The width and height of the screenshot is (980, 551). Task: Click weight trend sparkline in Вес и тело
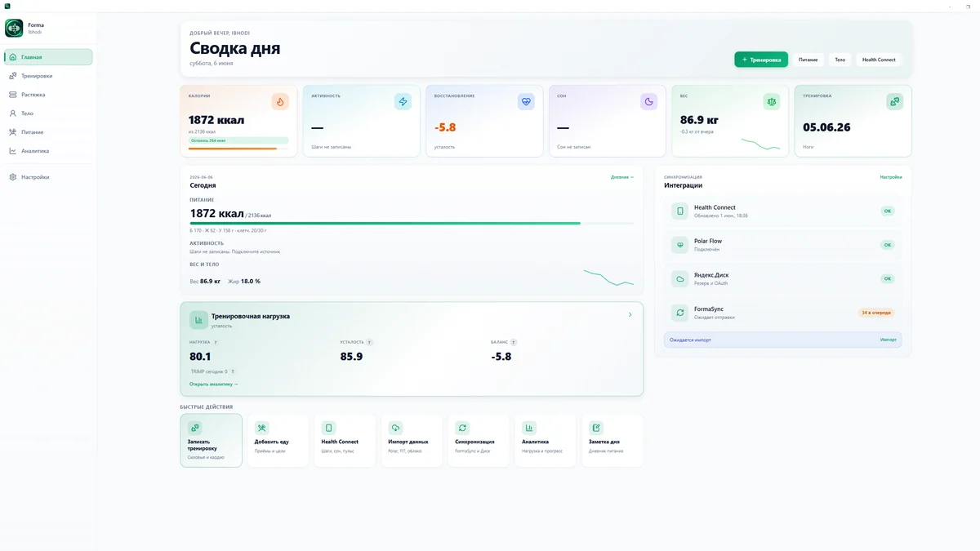608,278
